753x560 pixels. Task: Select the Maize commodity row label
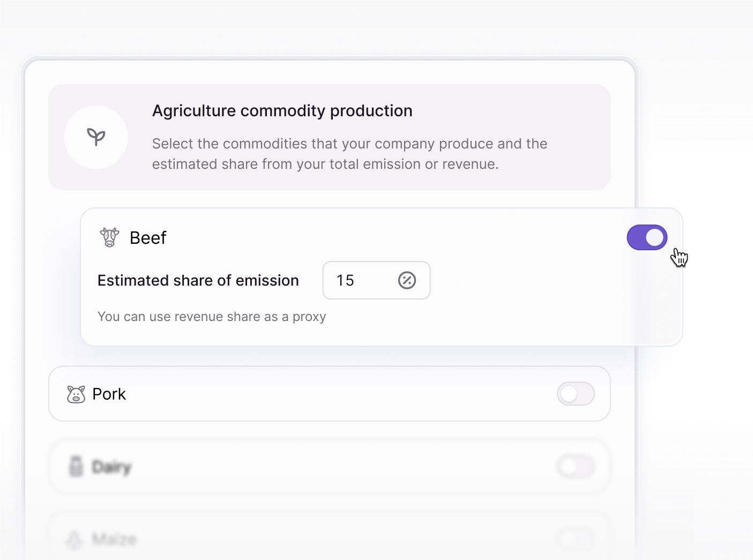point(114,539)
